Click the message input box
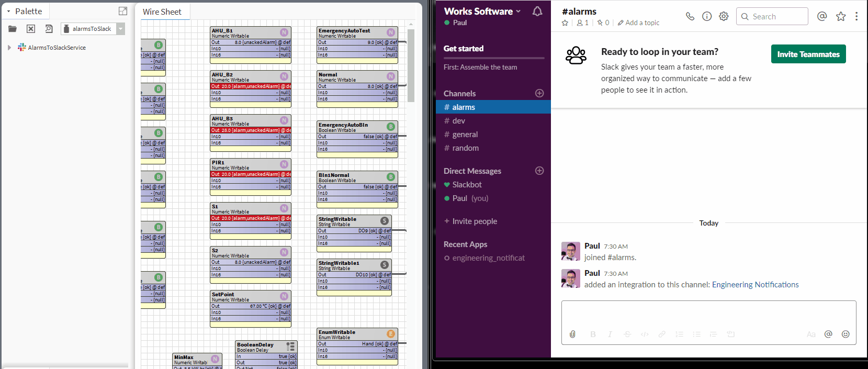868x369 pixels. tap(708, 314)
